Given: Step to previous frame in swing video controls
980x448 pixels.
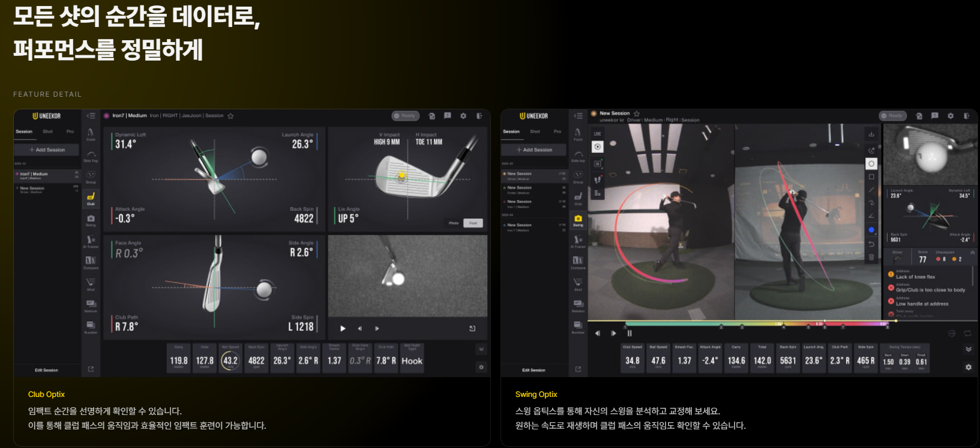Looking at the screenshot, I should tap(597, 333).
